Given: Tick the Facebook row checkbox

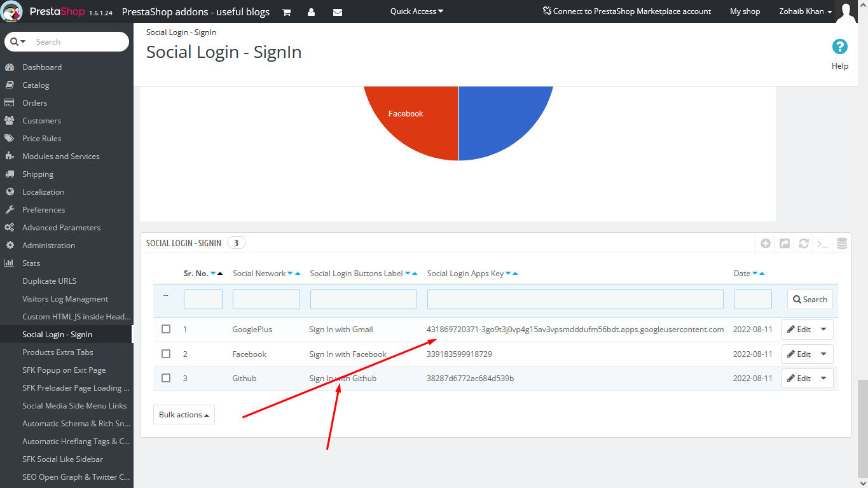Looking at the screenshot, I should pos(166,354).
